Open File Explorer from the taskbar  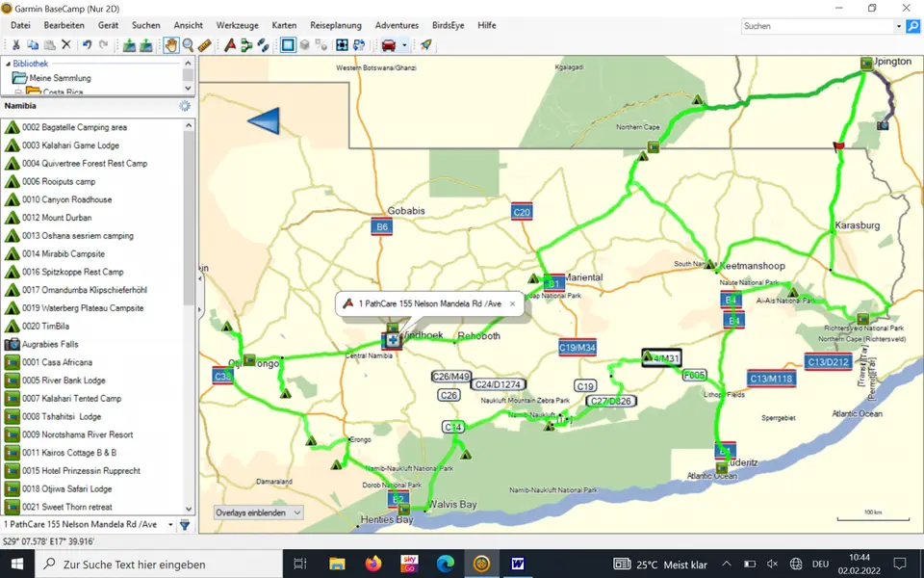click(x=337, y=564)
